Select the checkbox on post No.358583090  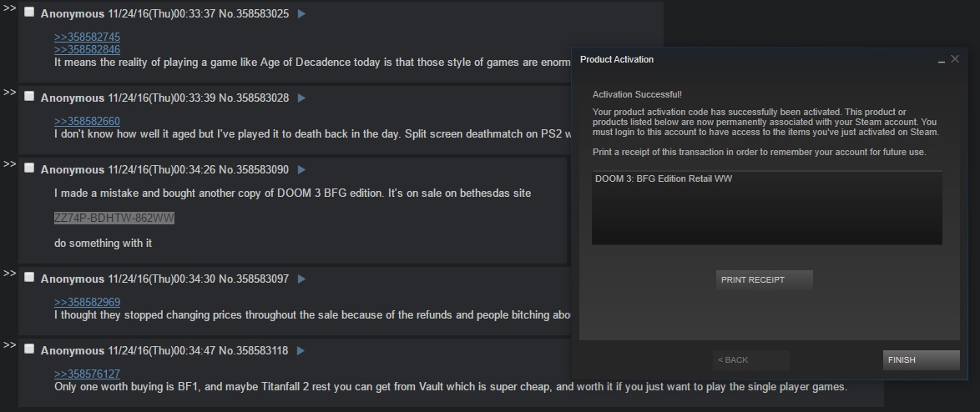coord(29,168)
